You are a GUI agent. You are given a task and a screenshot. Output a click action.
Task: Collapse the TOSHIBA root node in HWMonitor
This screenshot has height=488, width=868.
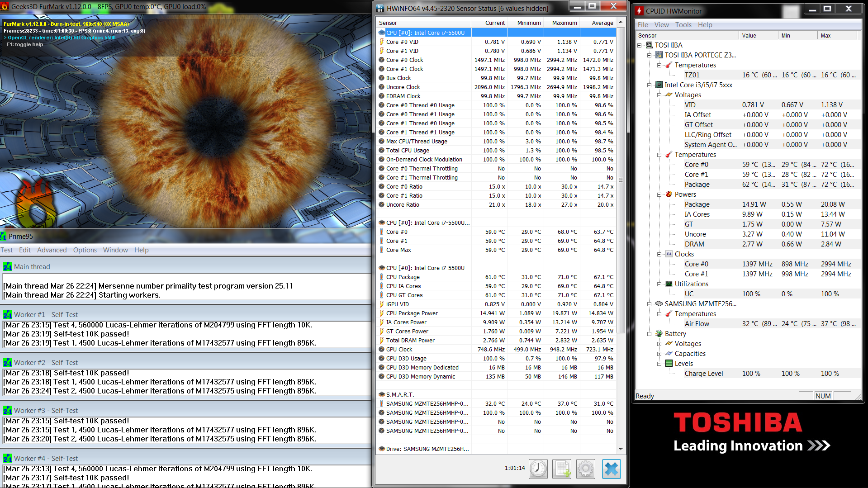(x=640, y=45)
